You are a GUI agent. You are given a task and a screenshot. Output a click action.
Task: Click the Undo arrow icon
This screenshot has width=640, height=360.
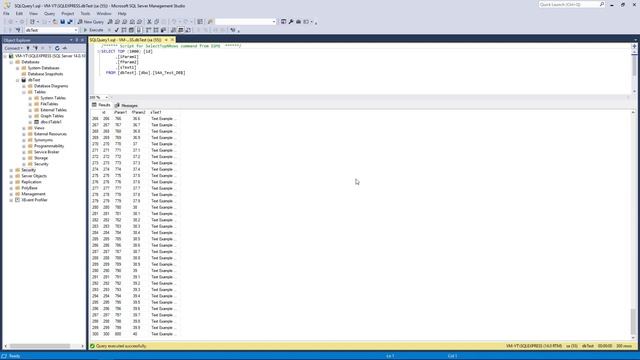(x=174, y=22)
